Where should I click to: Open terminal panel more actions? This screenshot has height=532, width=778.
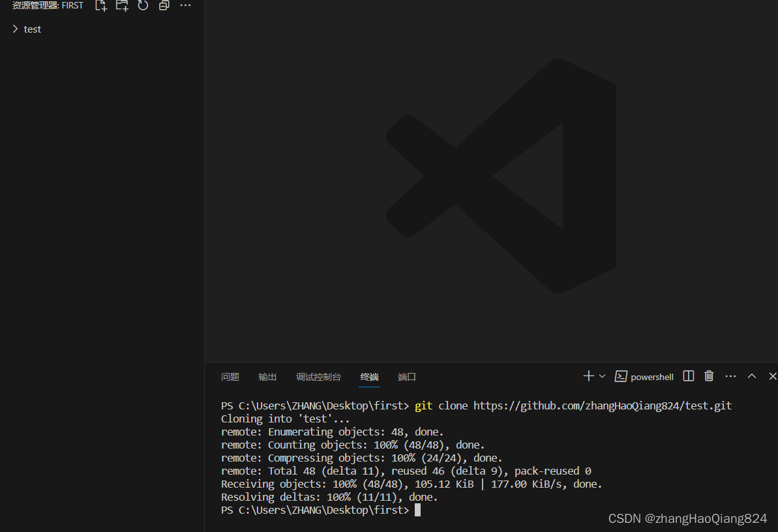click(730, 376)
